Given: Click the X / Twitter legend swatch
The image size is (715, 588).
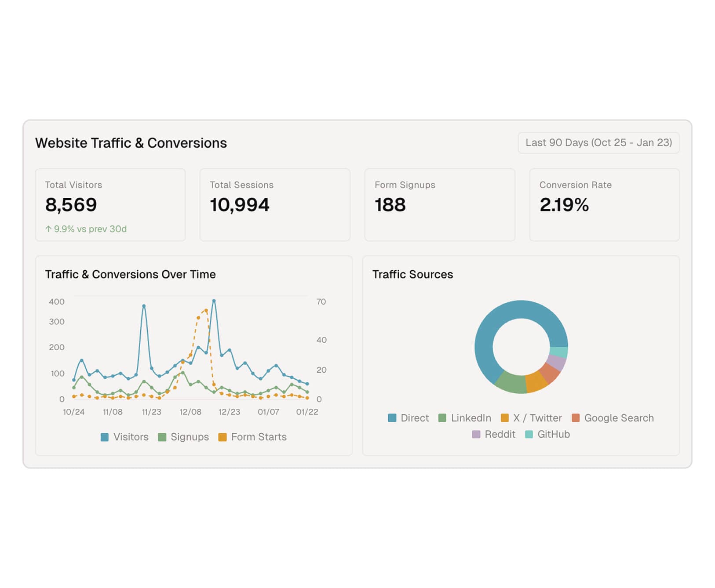Looking at the screenshot, I should tap(505, 418).
